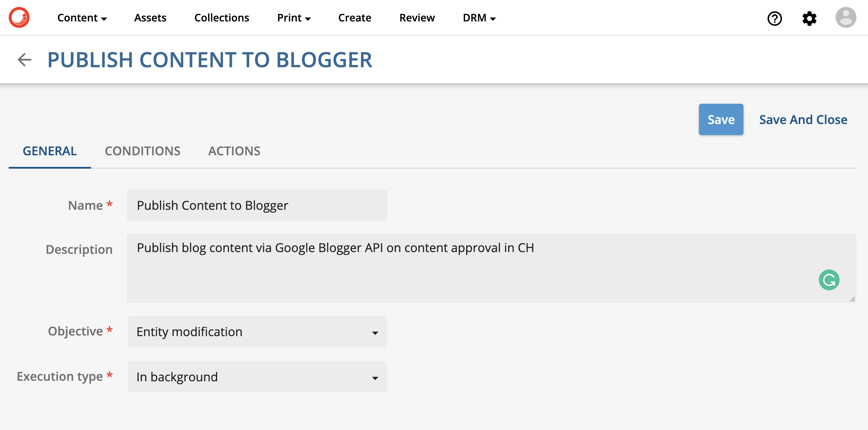Open the user profile avatar

845,18
